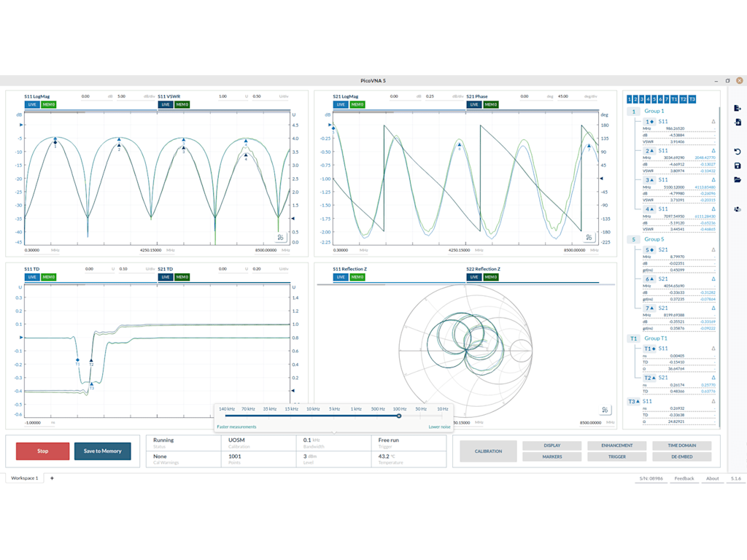Open ENHANCEMENT settings
The width and height of the screenshot is (747, 560).
point(617,446)
